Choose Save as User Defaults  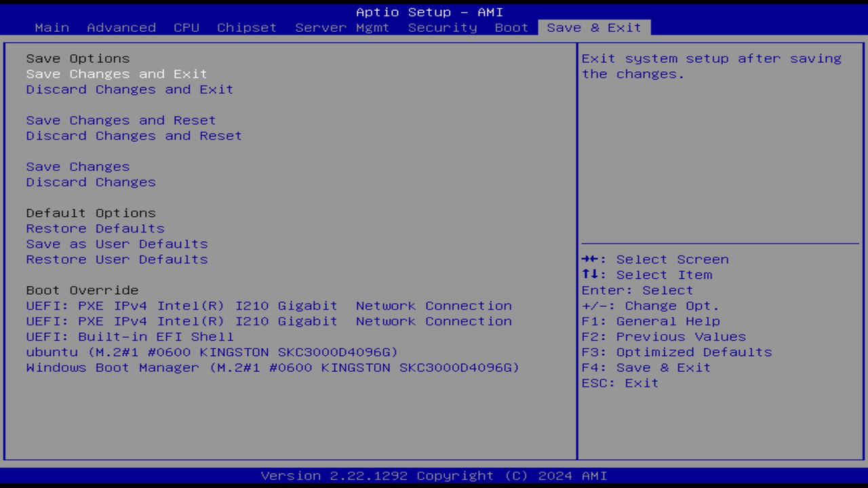[117, 244]
